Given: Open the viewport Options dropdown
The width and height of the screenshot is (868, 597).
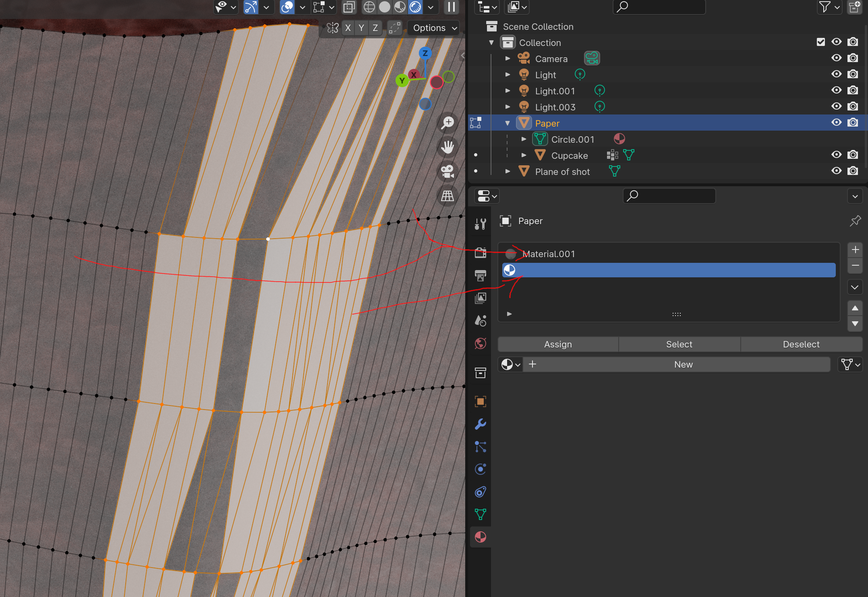Looking at the screenshot, I should click(434, 28).
